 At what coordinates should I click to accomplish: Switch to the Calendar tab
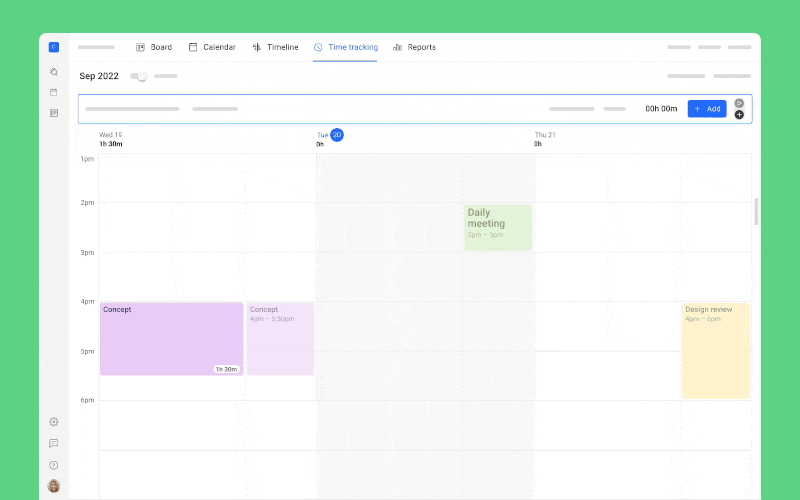[x=212, y=47]
